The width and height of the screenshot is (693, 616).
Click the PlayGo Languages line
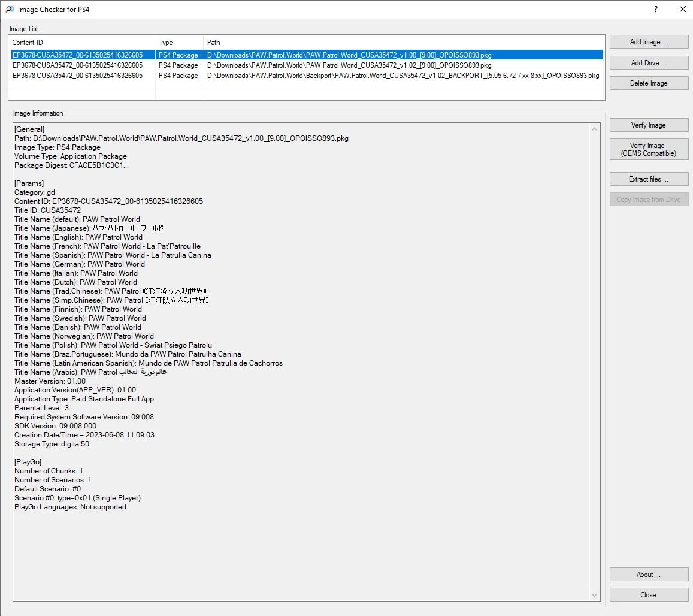pyautogui.click(x=70, y=507)
